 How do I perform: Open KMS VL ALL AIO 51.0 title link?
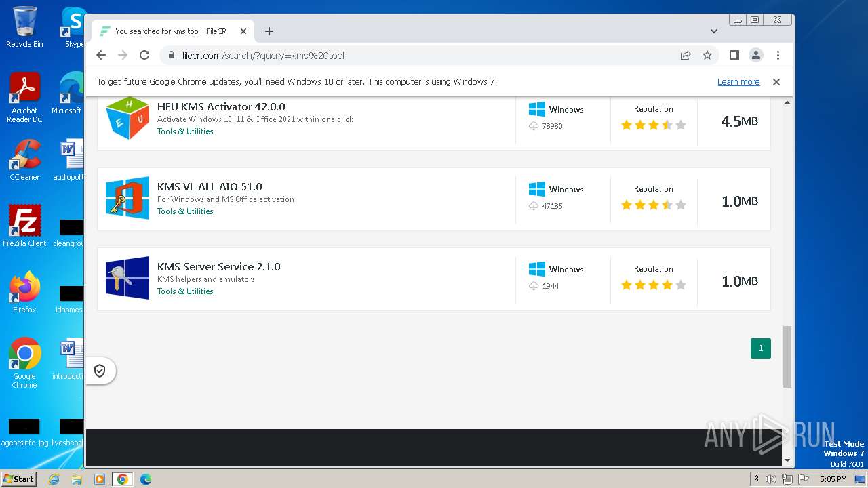[210, 186]
